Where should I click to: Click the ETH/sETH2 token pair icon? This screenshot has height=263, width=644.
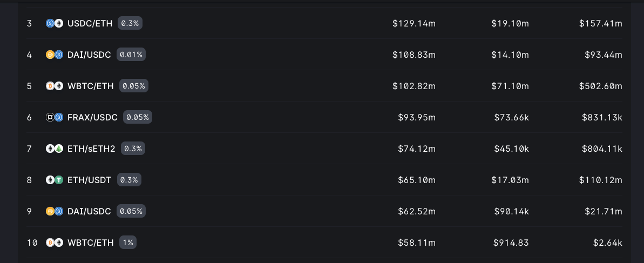(55, 149)
